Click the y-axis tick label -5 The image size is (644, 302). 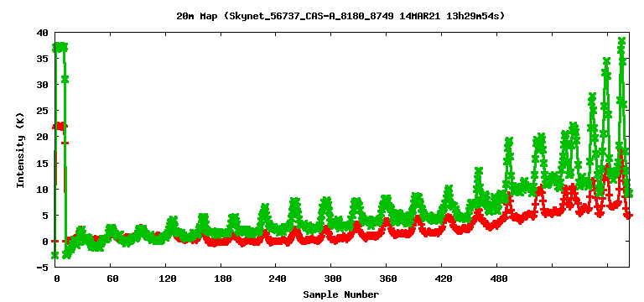tap(42, 268)
